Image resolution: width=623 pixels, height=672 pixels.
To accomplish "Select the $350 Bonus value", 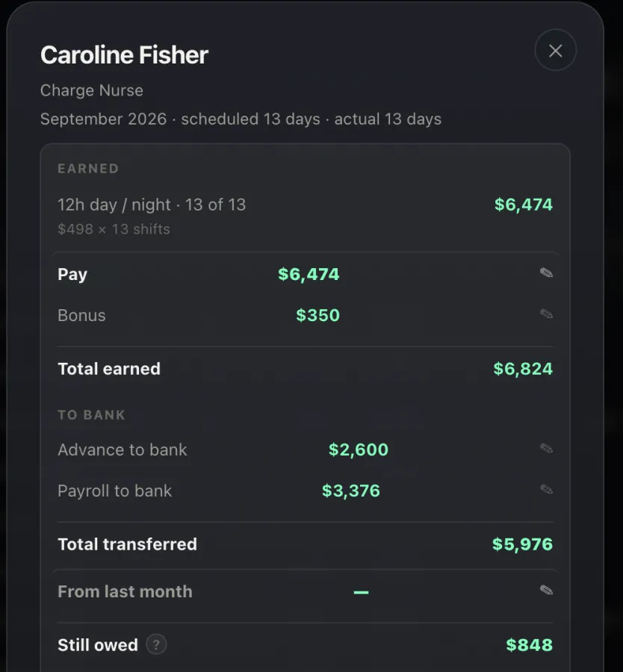I will [x=317, y=315].
